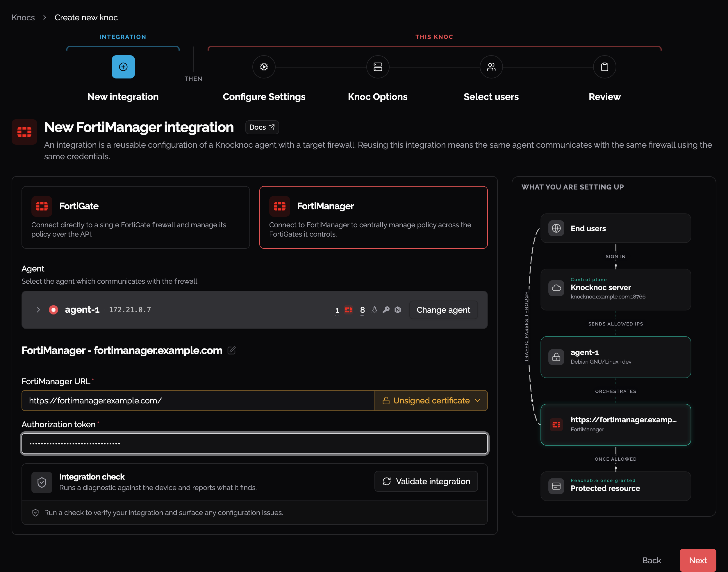Click the THIS KNOC section label
The image size is (728, 572).
(434, 37)
